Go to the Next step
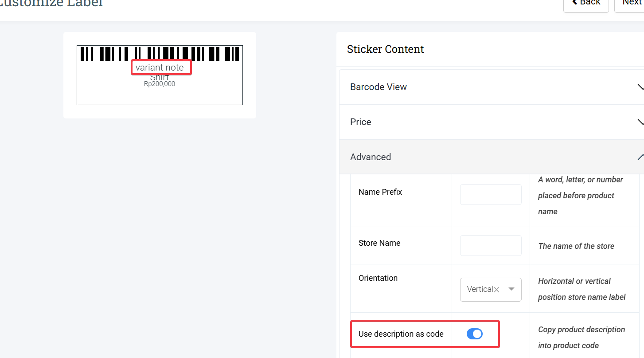 point(632,3)
